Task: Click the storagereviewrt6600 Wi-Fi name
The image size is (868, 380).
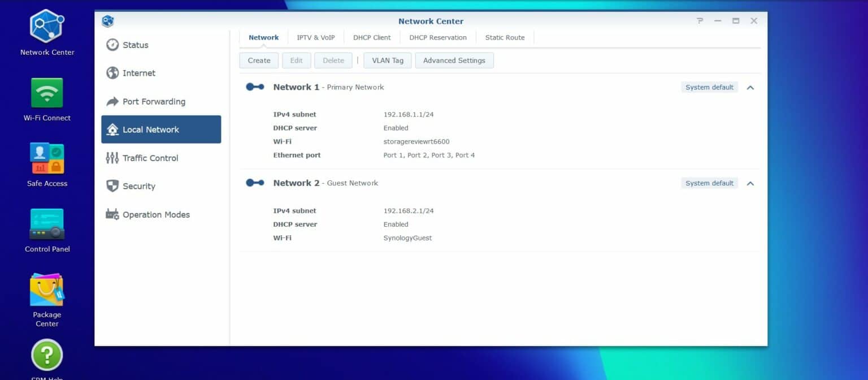Action: point(416,141)
